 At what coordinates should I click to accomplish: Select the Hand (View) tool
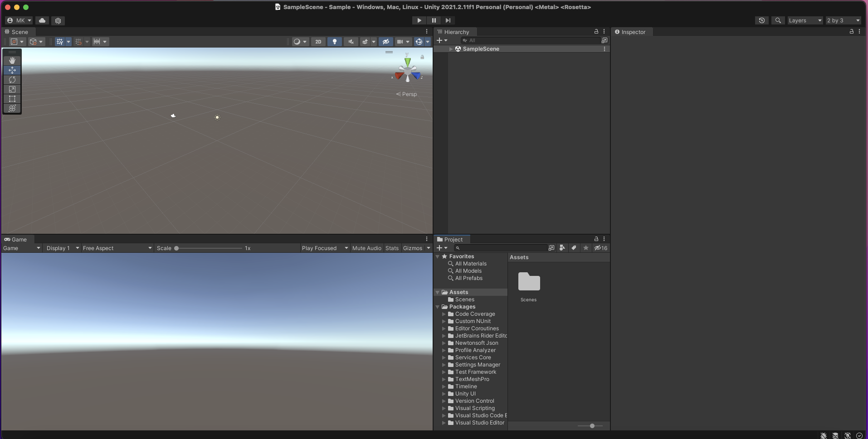pos(12,61)
